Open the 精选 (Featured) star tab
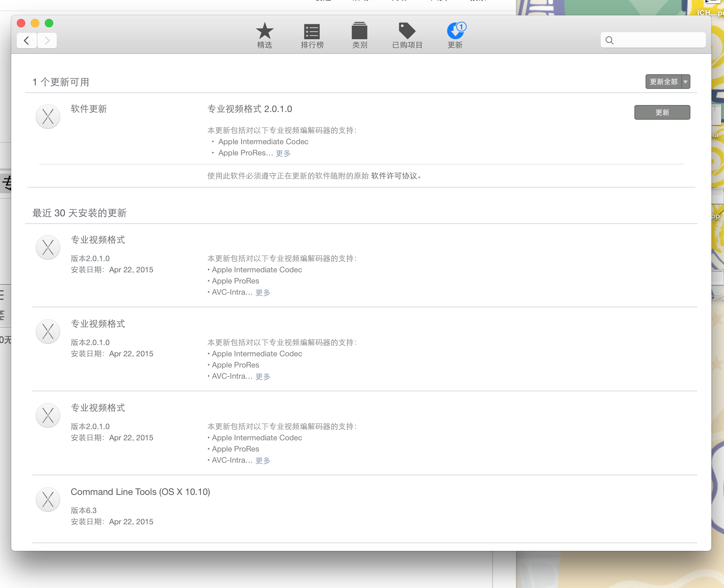724x588 pixels. 264,35
